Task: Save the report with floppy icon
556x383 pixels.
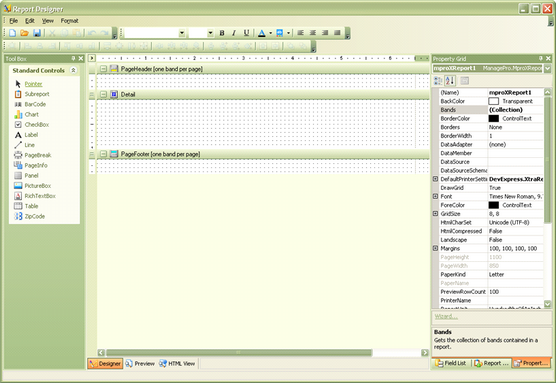Action: point(37,33)
